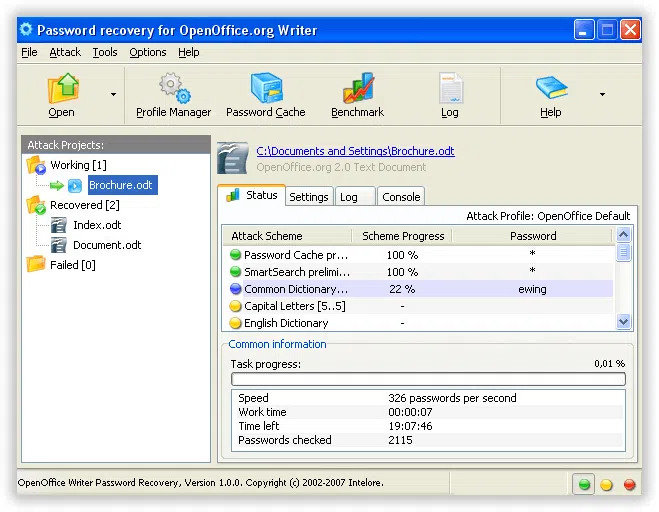Click green bullet of Password Cache scheme
The width and height of the screenshot is (659, 512).
(235, 255)
